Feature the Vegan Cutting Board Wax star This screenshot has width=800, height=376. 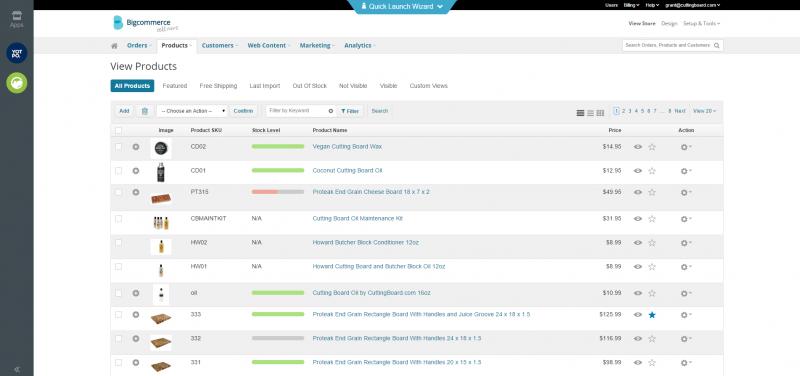pyautogui.click(x=652, y=147)
